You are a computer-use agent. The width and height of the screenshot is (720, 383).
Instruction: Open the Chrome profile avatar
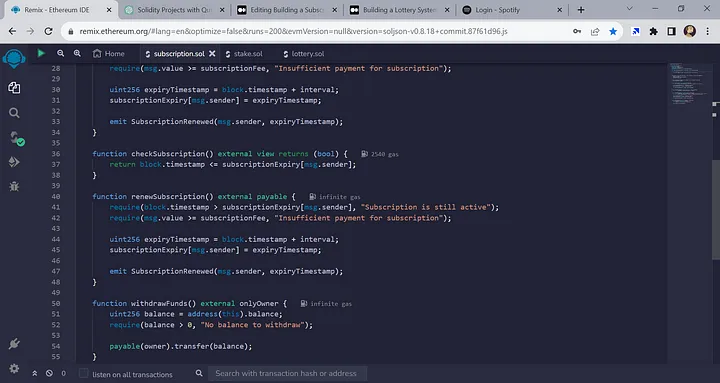[690, 31]
